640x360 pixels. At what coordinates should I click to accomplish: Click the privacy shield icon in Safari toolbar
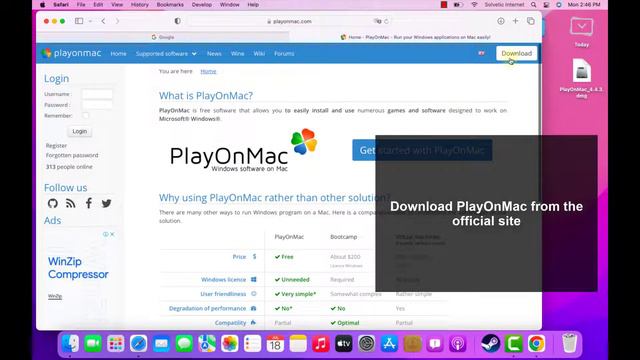point(178,21)
